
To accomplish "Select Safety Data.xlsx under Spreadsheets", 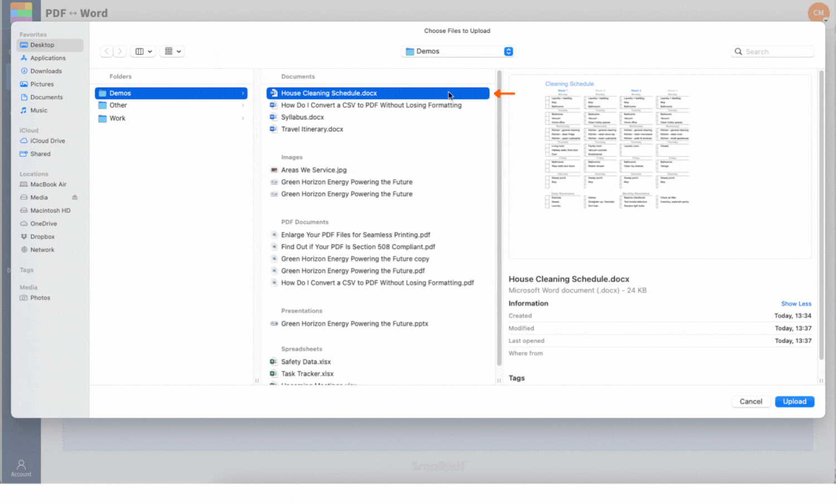I will [x=307, y=361].
